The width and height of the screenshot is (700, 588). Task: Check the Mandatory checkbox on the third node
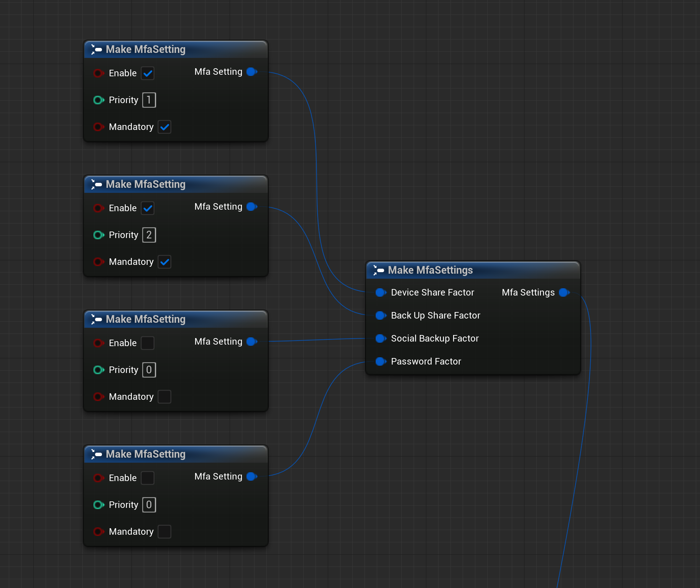pyautogui.click(x=164, y=397)
